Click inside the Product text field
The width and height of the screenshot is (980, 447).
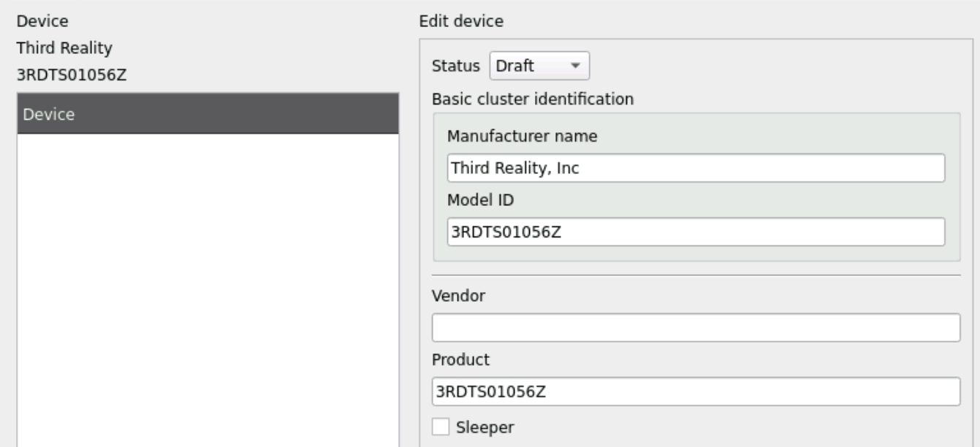coord(695,391)
